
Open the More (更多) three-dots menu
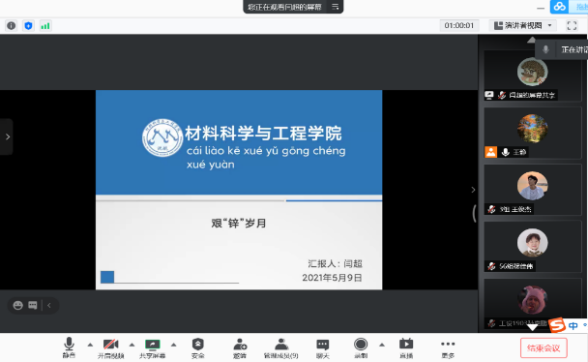[448, 348]
